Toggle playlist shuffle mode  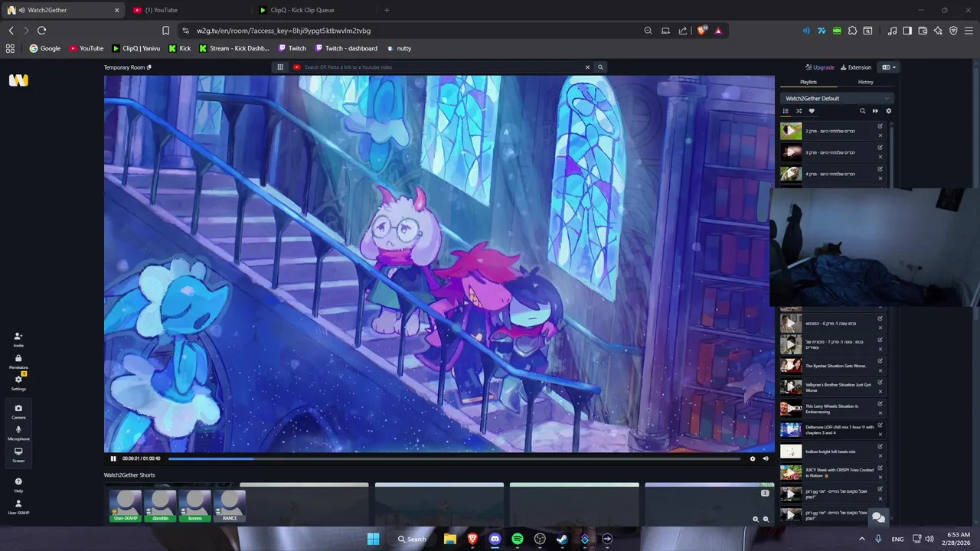799,111
